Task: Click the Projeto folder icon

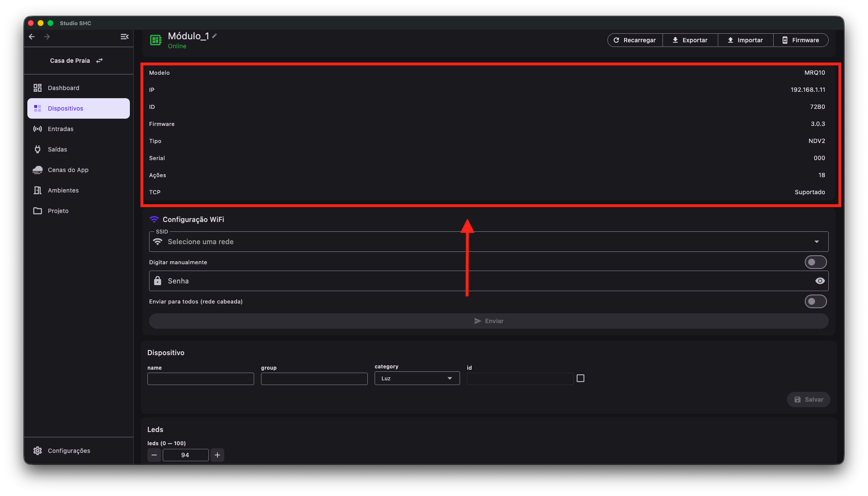Action: [x=38, y=211]
